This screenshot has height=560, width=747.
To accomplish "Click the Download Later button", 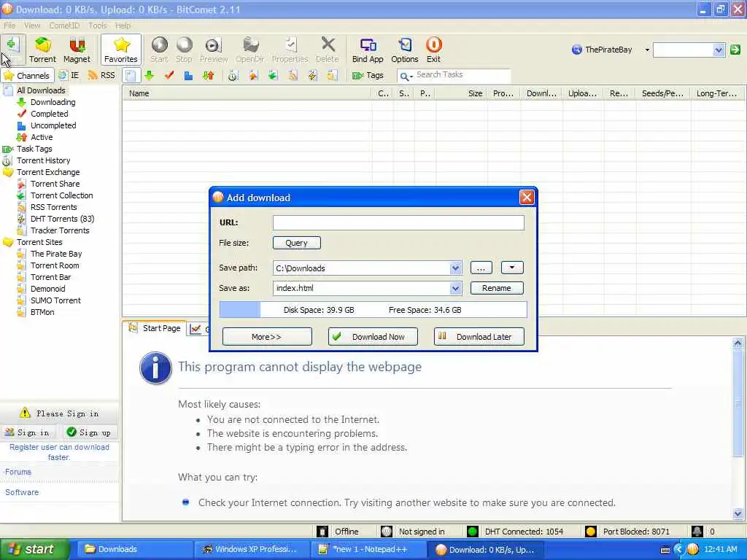I will (479, 337).
